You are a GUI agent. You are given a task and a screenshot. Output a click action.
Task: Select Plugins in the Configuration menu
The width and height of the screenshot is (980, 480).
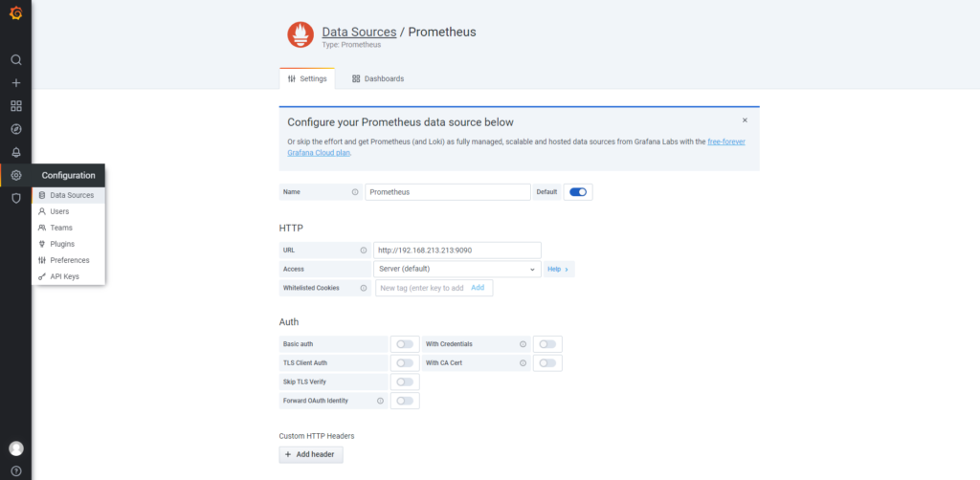62,244
